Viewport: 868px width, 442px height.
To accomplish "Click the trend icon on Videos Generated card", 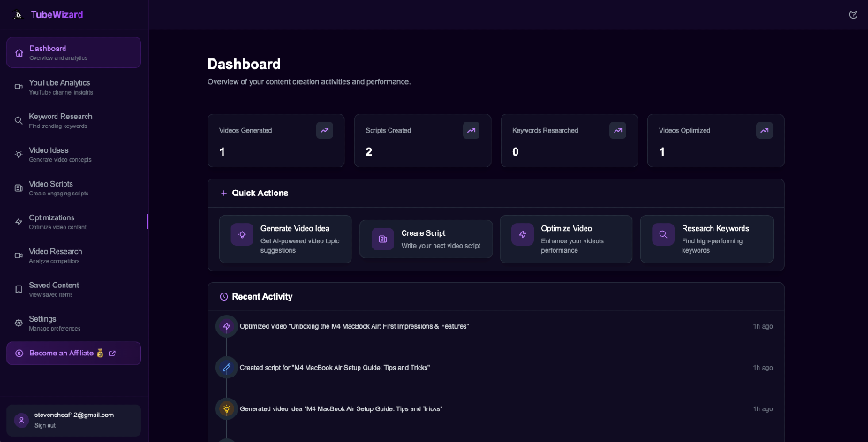I will pos(324,131).
